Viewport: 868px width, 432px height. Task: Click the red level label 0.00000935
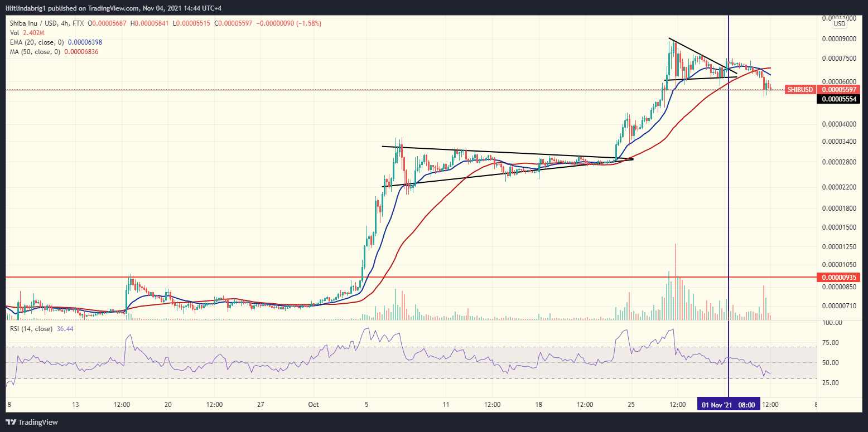[838, 276]
